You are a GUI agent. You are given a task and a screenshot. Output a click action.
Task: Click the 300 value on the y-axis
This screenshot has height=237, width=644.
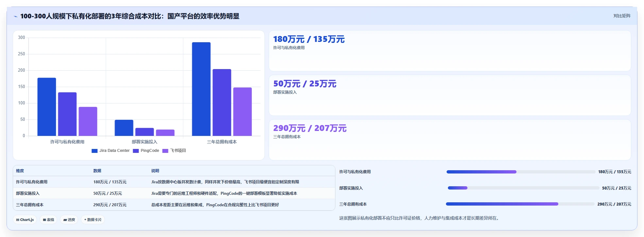(x=22, y=38)
